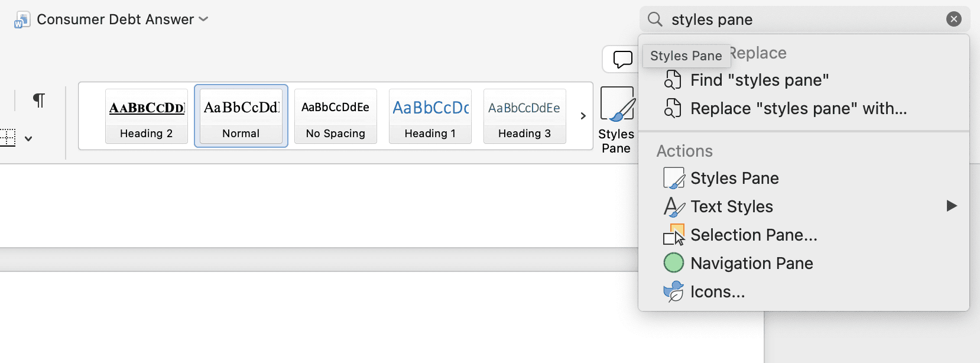Choose "Icons..." from the Actions menu

tap(718, 291)
